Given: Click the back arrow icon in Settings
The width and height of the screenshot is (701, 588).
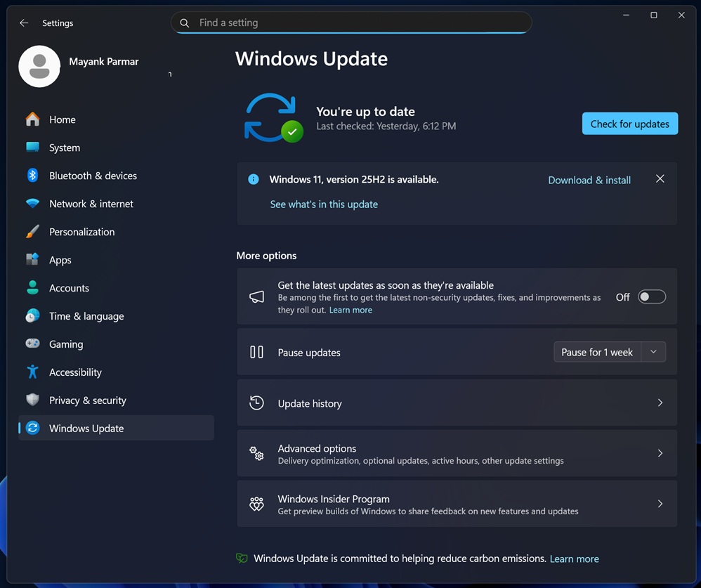Looking at the screenshot, I should tap(24, 23).
